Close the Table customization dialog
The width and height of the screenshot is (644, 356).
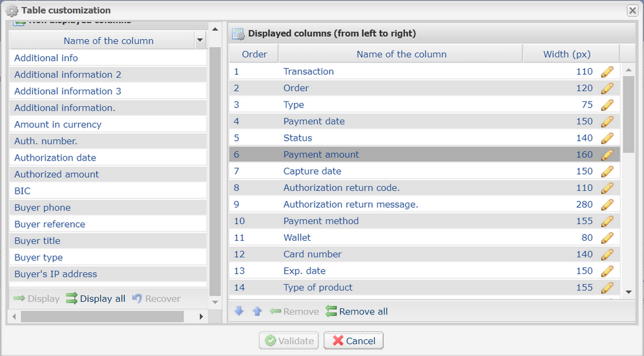tap(632, 10)
